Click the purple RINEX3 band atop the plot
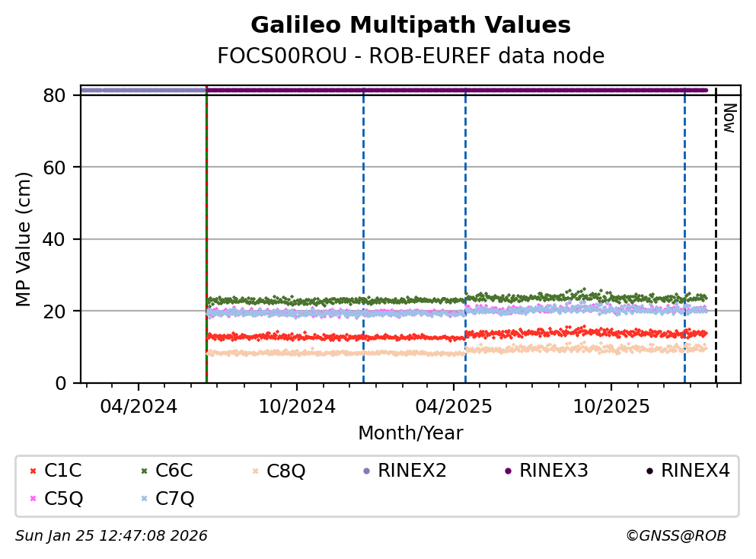This screenshot has height=559, width=756. [457, 90]
